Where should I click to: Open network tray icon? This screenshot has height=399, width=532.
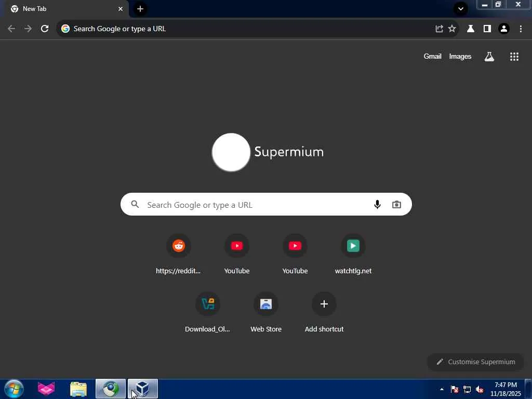point(467,389)
